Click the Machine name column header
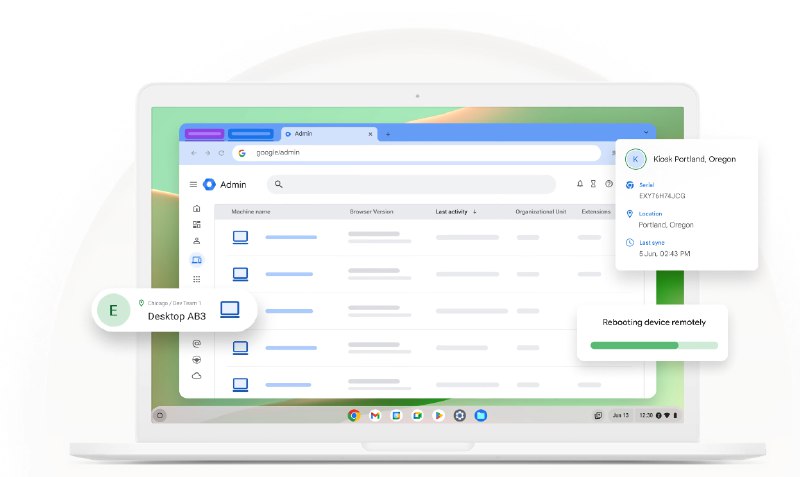This screenshot has width=800, height=477. pyautogui.click(x=251, y=212)
